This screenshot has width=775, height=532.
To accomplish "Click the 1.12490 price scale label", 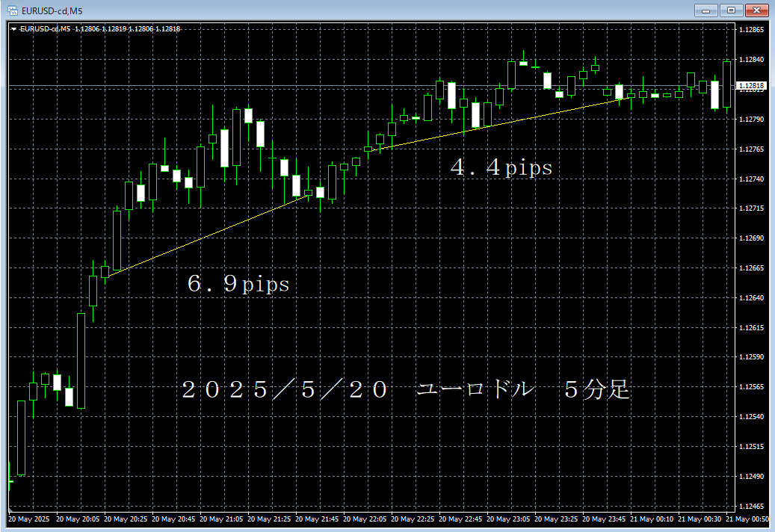I will click(x=751, y=476).
